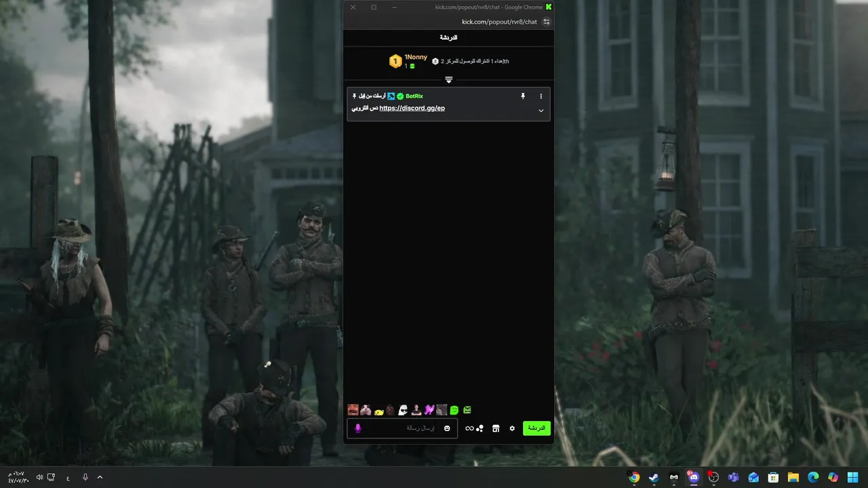Click the purple microphone icon in message box
Screen dimensions: 868x488
pos(358,428)
